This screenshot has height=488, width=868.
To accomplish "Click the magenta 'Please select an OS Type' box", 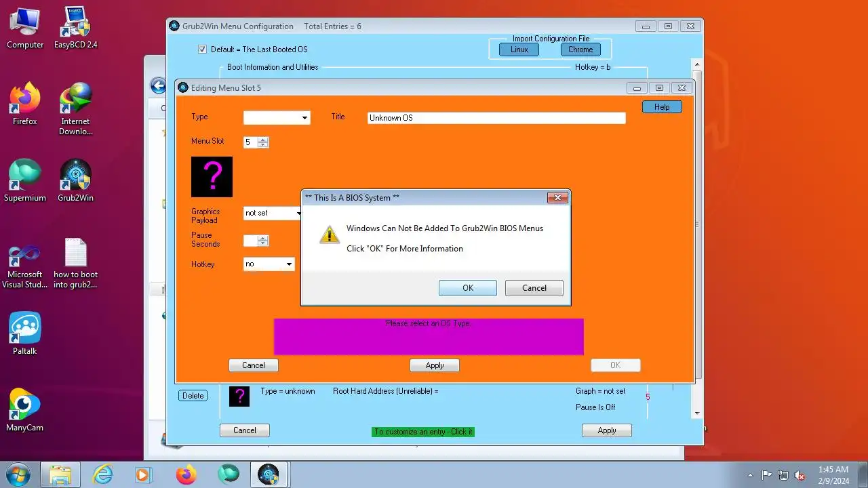I will [x=429, y=337].
